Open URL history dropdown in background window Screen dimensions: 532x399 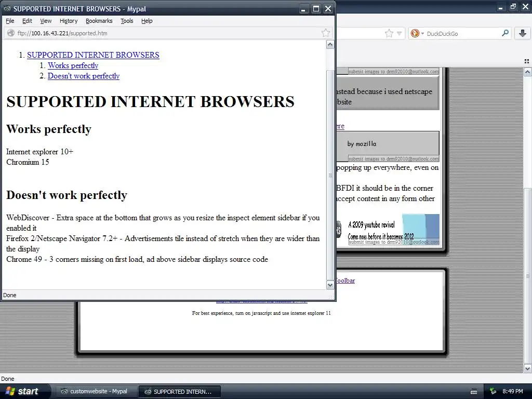click(400, 33)
